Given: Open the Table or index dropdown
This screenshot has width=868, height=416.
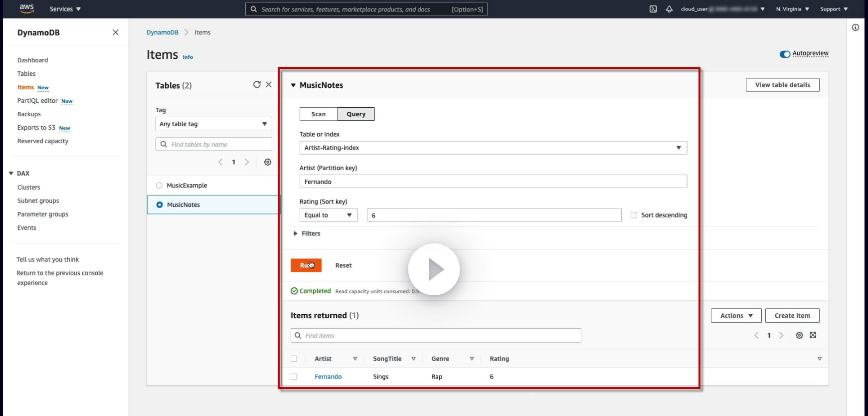Looking at the screenshot, I should (493, 148).
